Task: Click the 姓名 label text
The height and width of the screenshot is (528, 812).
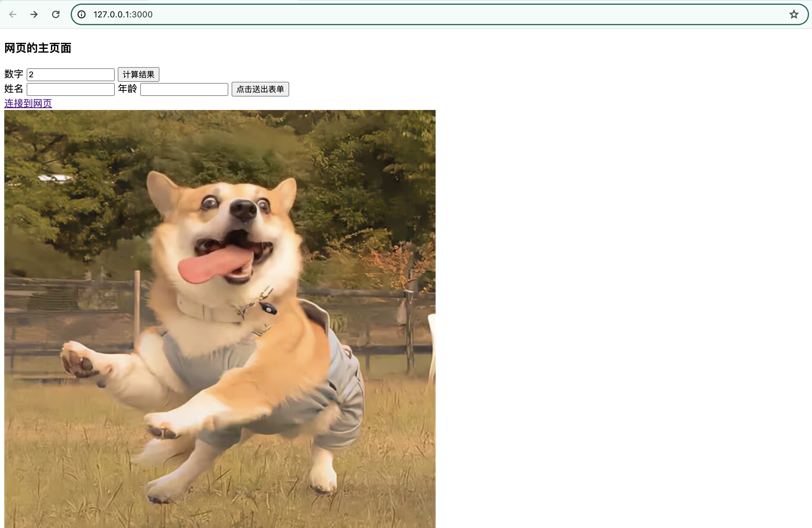Action: (14, 89)
